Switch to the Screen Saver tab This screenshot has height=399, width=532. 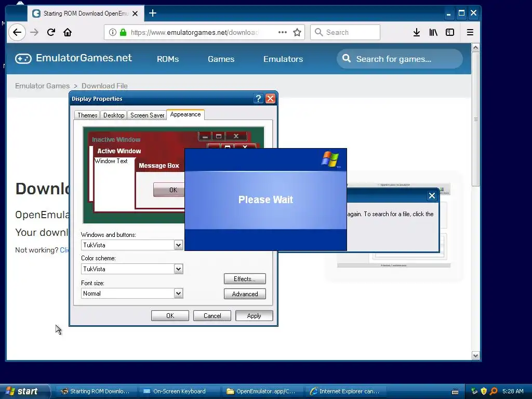pos(147,115)
